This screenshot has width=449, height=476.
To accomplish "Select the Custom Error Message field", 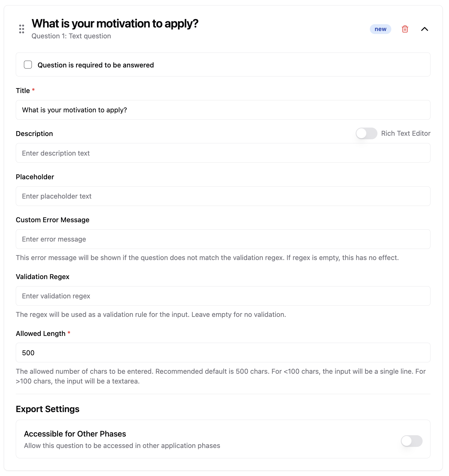I will [x=223, y=239].
